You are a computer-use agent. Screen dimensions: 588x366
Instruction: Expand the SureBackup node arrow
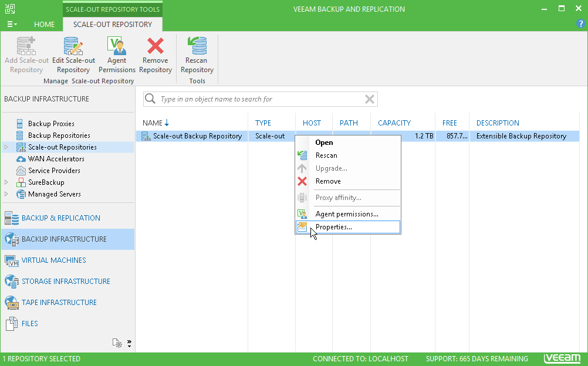(x=6, y=182)
